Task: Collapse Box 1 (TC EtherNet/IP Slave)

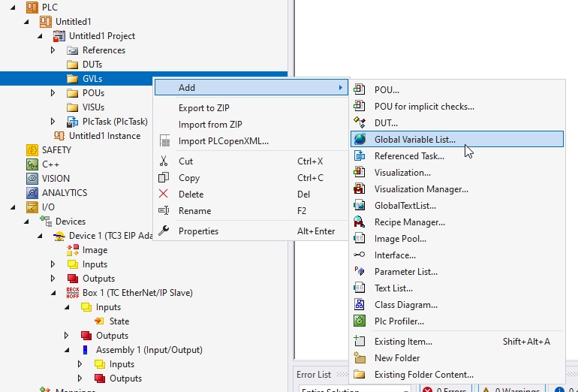Action: click(53, 293)
